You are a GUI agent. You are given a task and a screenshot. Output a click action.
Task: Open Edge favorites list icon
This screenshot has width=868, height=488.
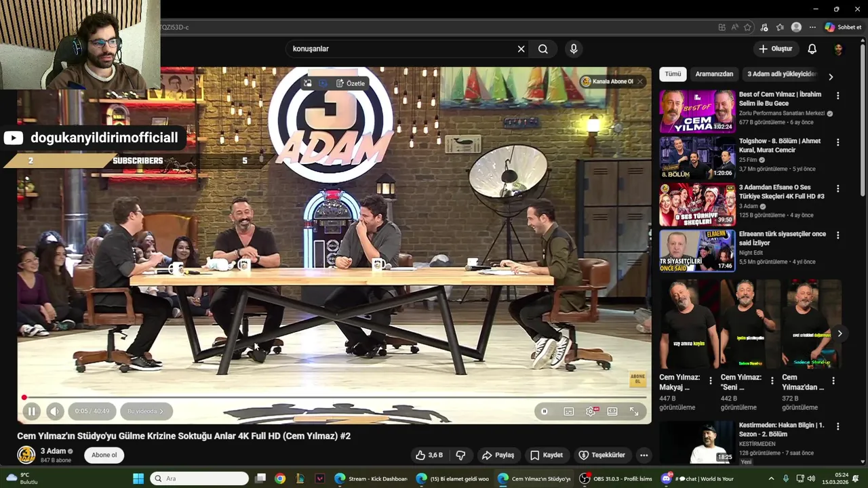click(780, 27)
